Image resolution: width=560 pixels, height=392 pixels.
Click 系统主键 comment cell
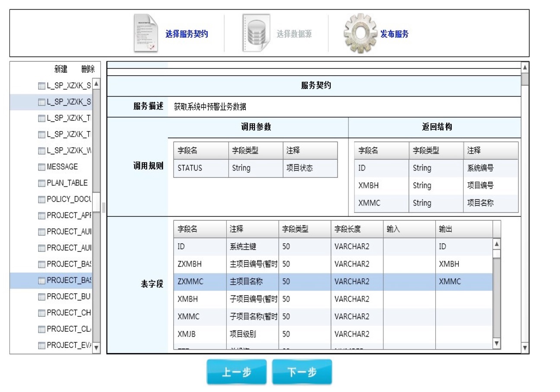click(252, 247)
